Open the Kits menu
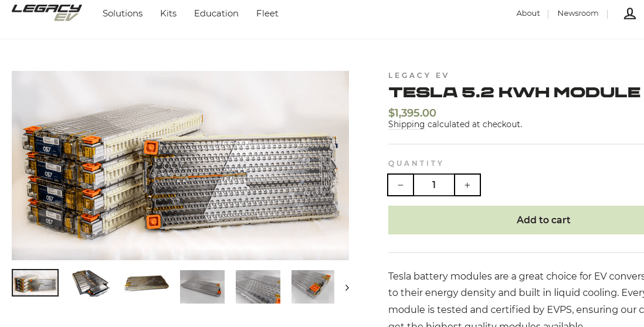The height and width of the screenshot is (327, 644). 168,13
